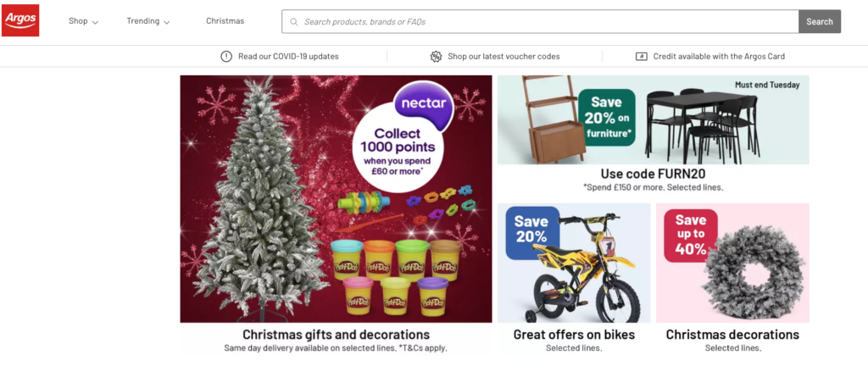Viewport: 868px width, 372px height.
Task: Click the Argos logo
Action: 20,21
